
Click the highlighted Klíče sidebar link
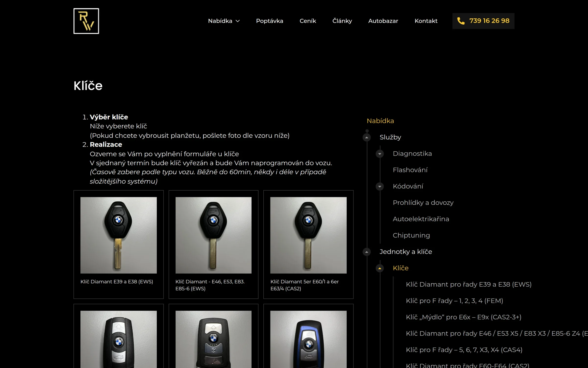coord(401,268)
